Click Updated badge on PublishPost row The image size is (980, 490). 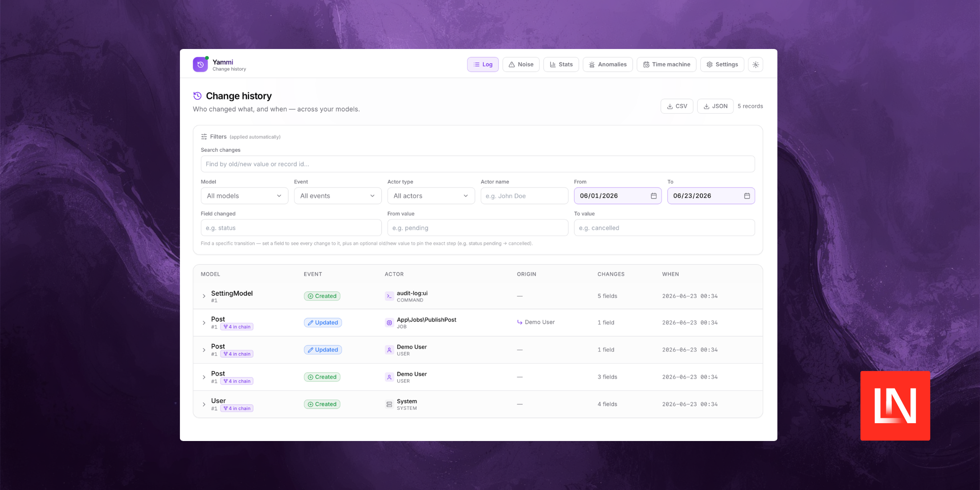(323, 323)
